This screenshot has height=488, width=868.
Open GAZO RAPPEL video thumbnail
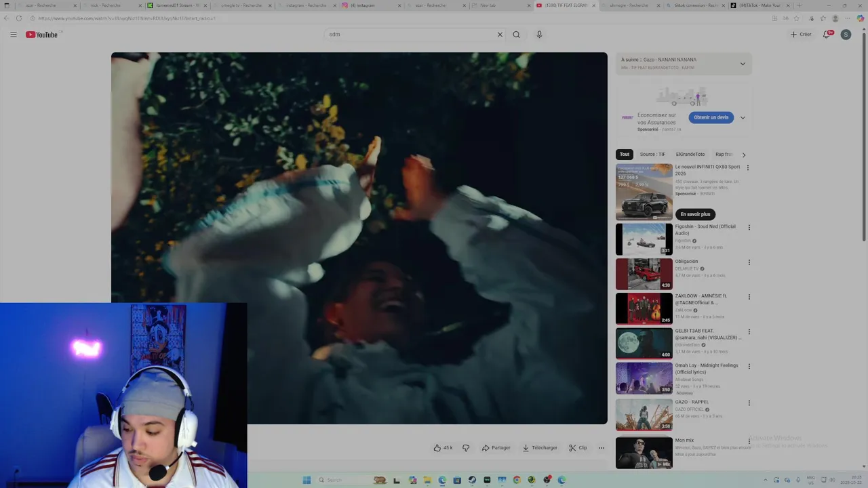(x=644, y=414)
